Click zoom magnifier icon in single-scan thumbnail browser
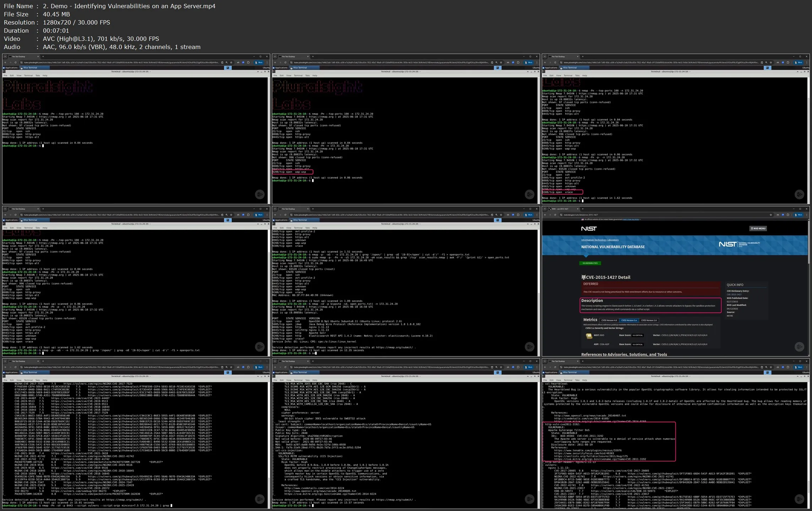Image resolution: width=812 pixels, height=511 pixels. tap(227, 62)
